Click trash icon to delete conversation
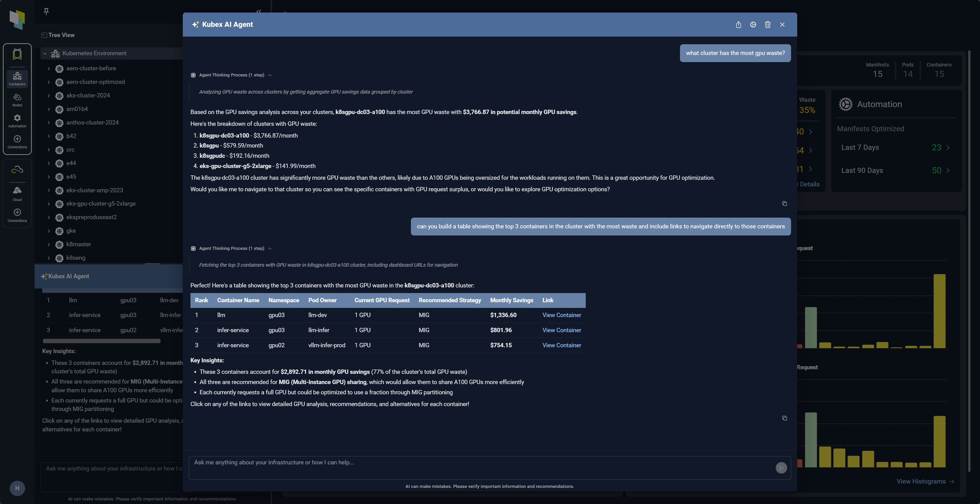This screenshot has width=980, height=504. coord(767,25)
